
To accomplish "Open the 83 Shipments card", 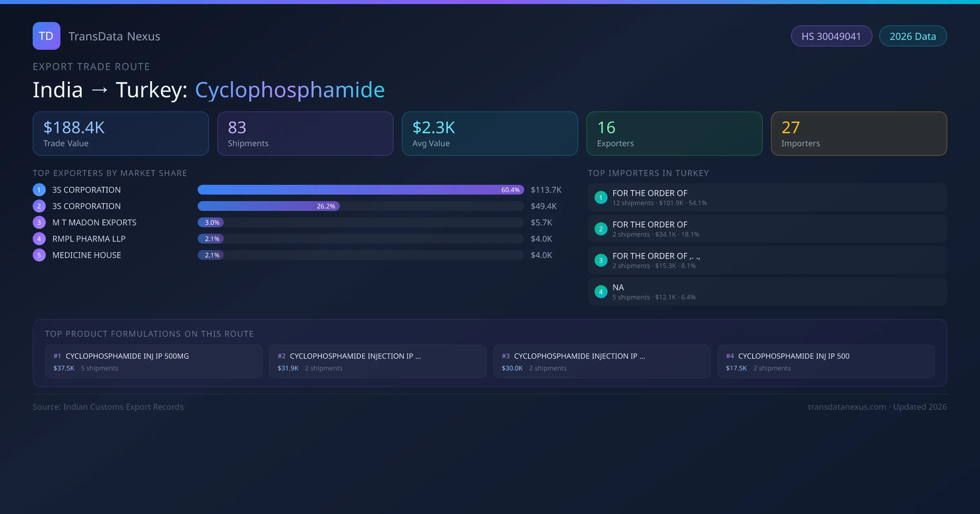I will coord(305,133).
